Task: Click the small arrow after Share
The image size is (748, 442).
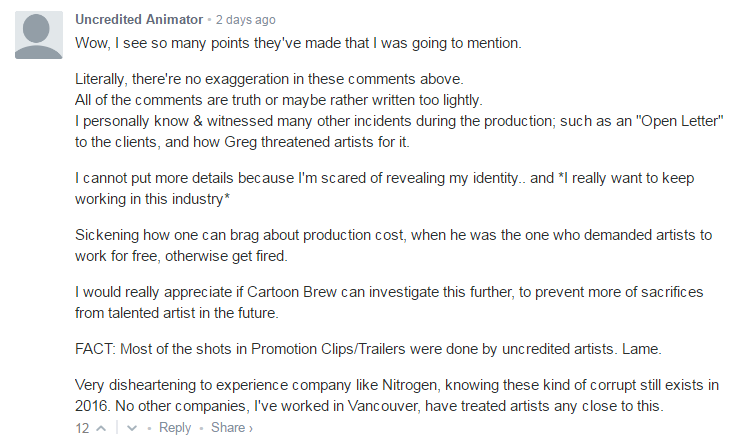Action: [x=250, y=429]
